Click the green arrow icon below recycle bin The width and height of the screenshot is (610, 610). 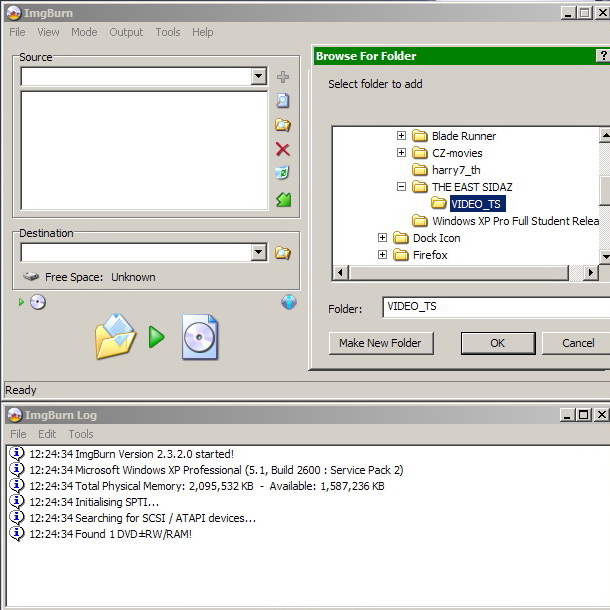284,200
